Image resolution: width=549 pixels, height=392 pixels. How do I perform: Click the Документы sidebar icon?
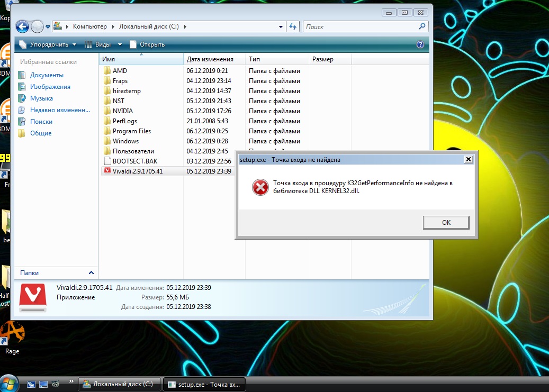pyautogui.click(x=22, y=75)
